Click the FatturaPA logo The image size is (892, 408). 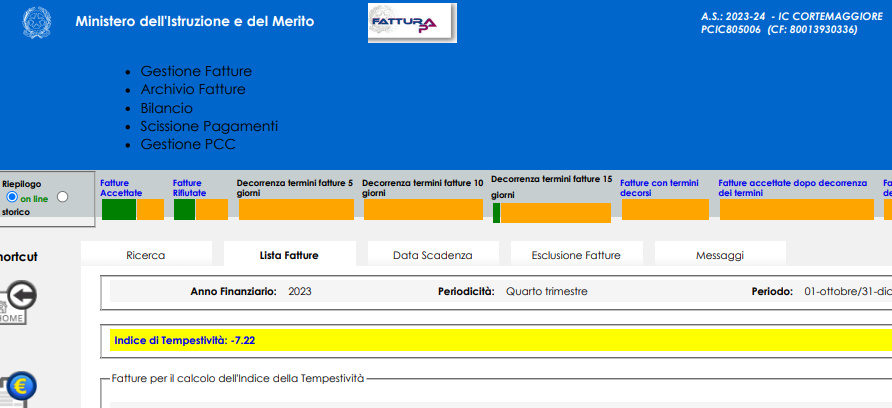pos(412,22)
